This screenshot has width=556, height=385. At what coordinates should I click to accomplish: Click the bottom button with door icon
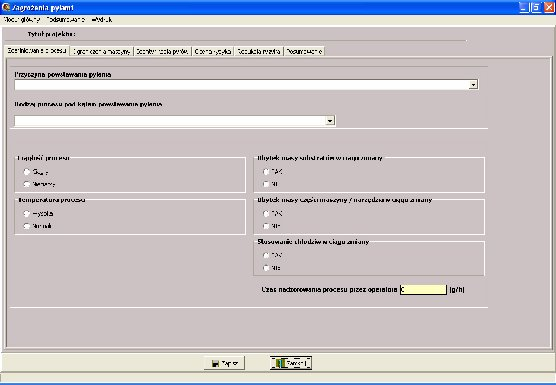(291, 363)
